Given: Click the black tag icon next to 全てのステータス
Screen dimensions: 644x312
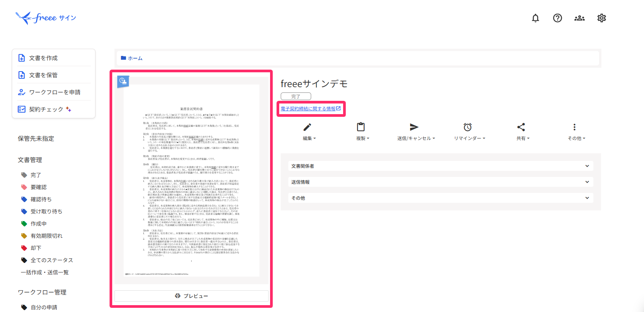Looking at the screenshot, I should tap(24, 260).
